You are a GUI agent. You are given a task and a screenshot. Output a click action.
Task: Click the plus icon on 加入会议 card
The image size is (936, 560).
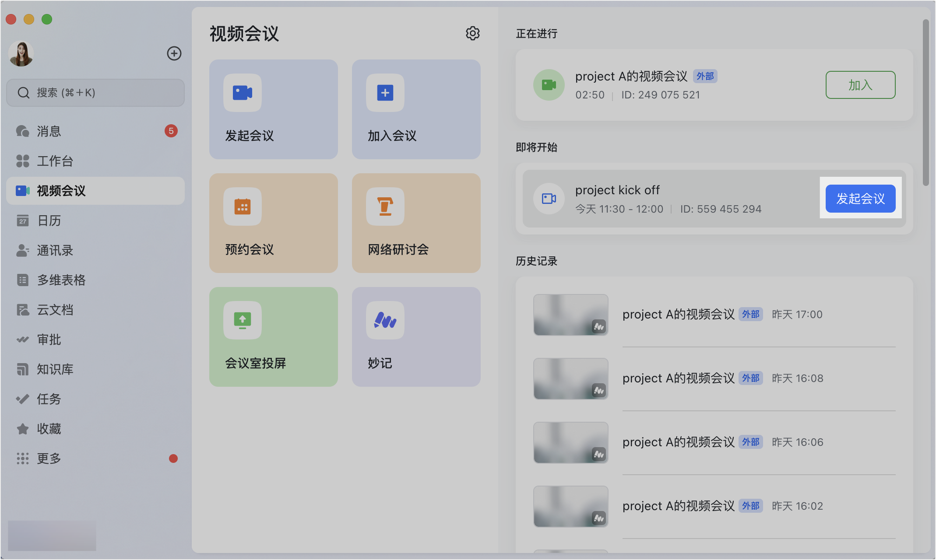[x=385, y=93]
